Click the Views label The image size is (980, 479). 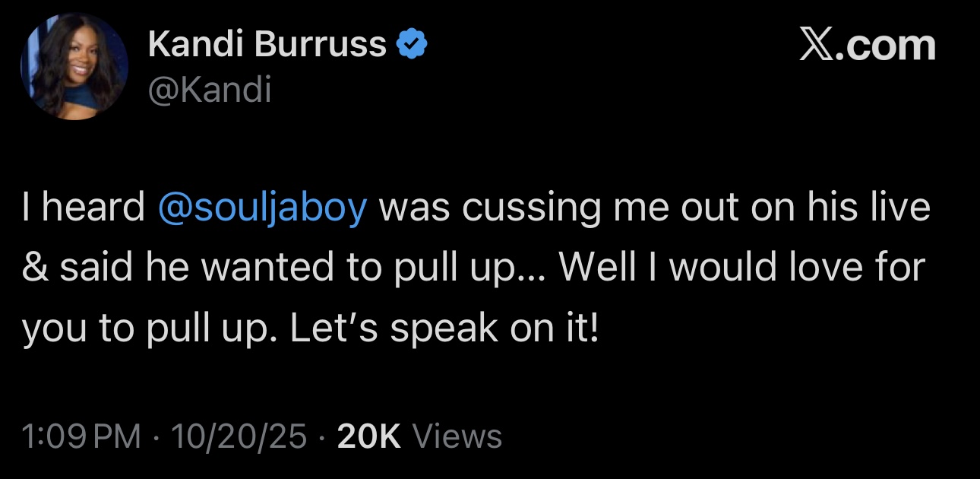457,436
